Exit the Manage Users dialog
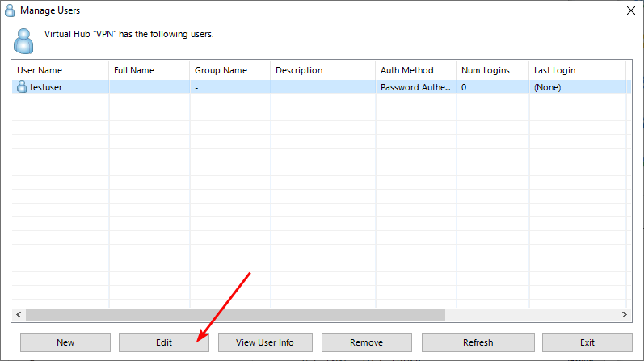This screenshot has width=644, height=361. (587, 342)
